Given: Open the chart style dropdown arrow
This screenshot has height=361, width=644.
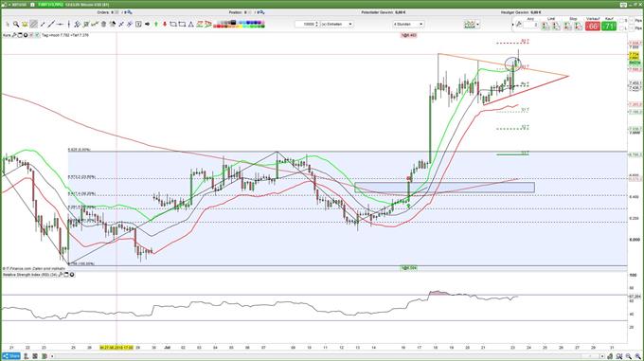Looking at the screenshot, I should [x=477, y=25].
